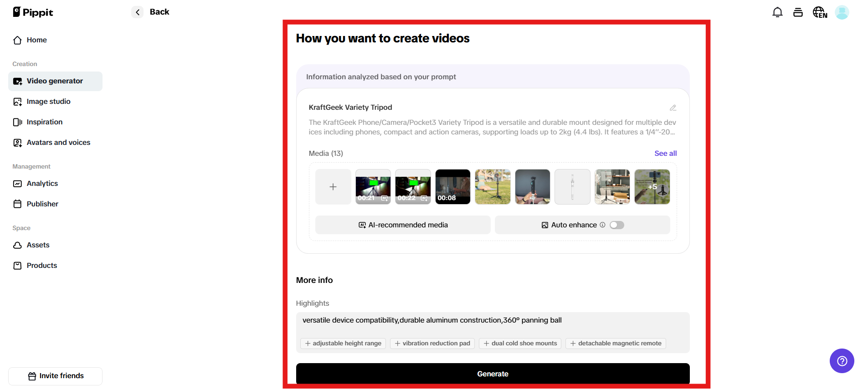Change language via the EN globe icon
Screen dimensions: 868x390
[x=820, y=12]
